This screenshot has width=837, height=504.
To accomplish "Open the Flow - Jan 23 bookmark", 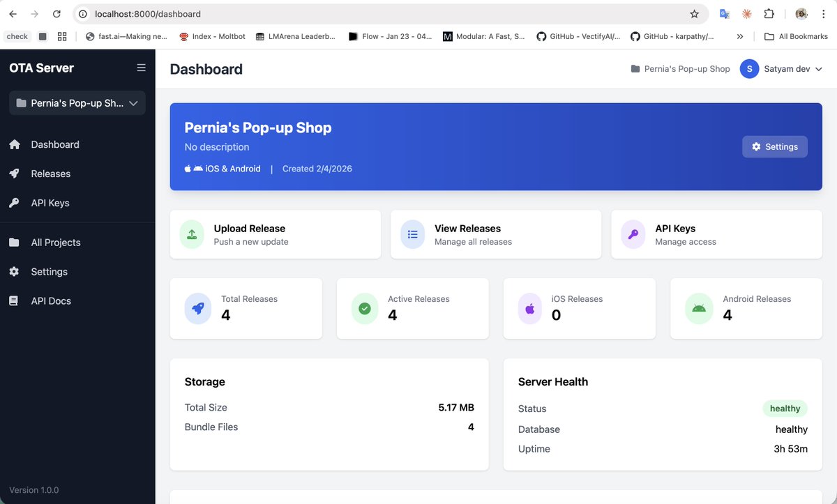I will pos(390,36).
